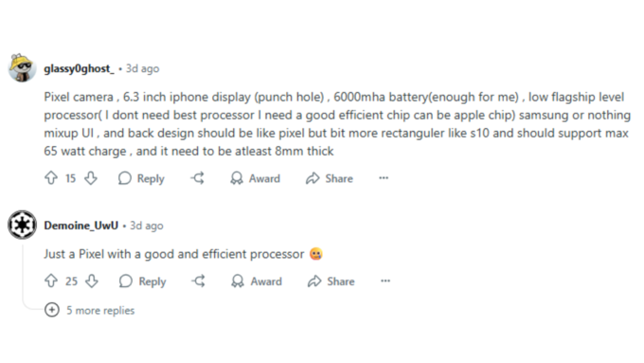Image resolution: width=644 pixels, height=363 pixels.
Task: Expand 5 more replies
Action: click(90, 310)
